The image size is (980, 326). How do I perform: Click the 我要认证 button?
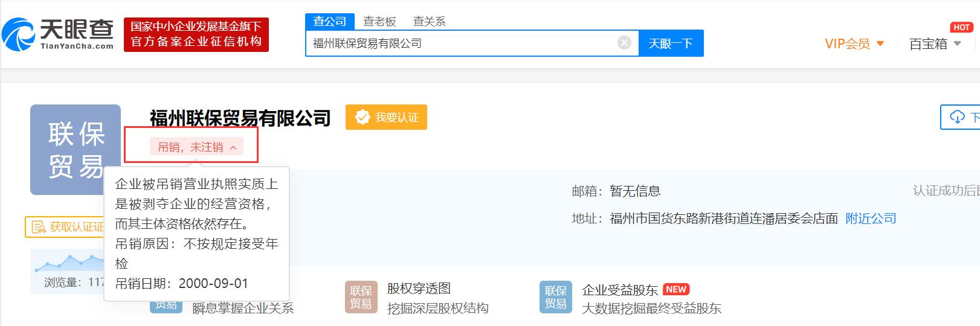click(x=387, y=117)
